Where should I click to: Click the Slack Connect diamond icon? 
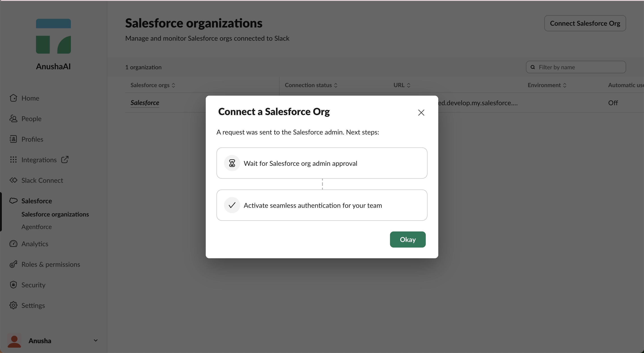coord(13,180)
